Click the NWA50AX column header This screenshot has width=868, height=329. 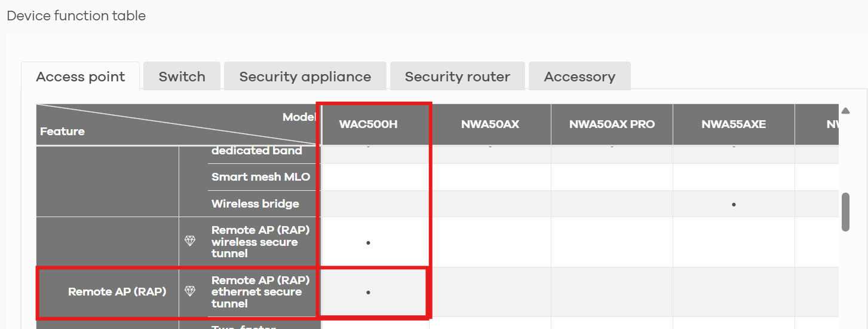[x=490, y=124]
